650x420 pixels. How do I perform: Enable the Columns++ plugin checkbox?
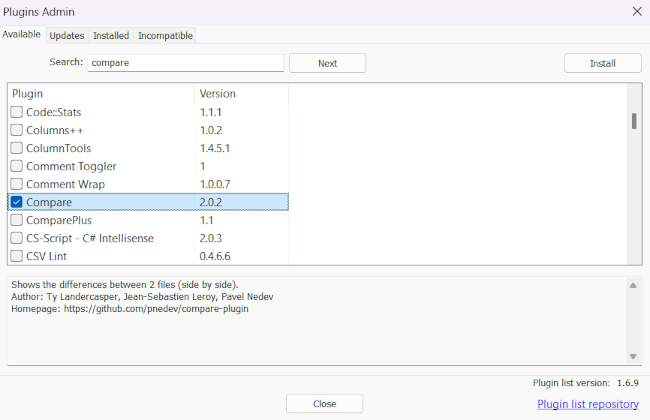16,130
